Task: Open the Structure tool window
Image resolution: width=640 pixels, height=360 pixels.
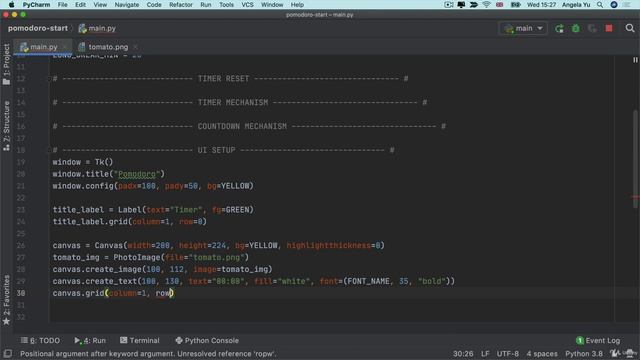Action: 7,126
